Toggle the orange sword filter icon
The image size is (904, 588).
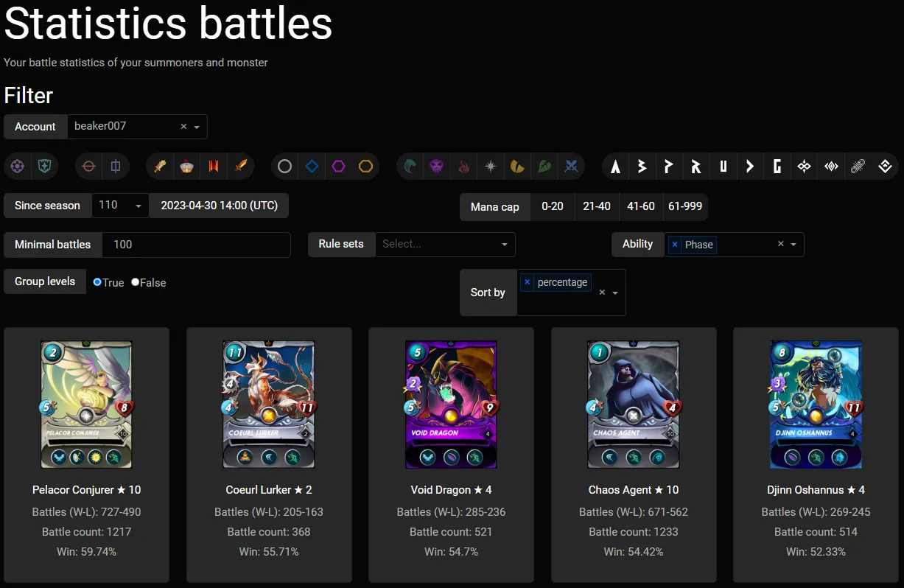pyautogui.click(x=241, y=167)
